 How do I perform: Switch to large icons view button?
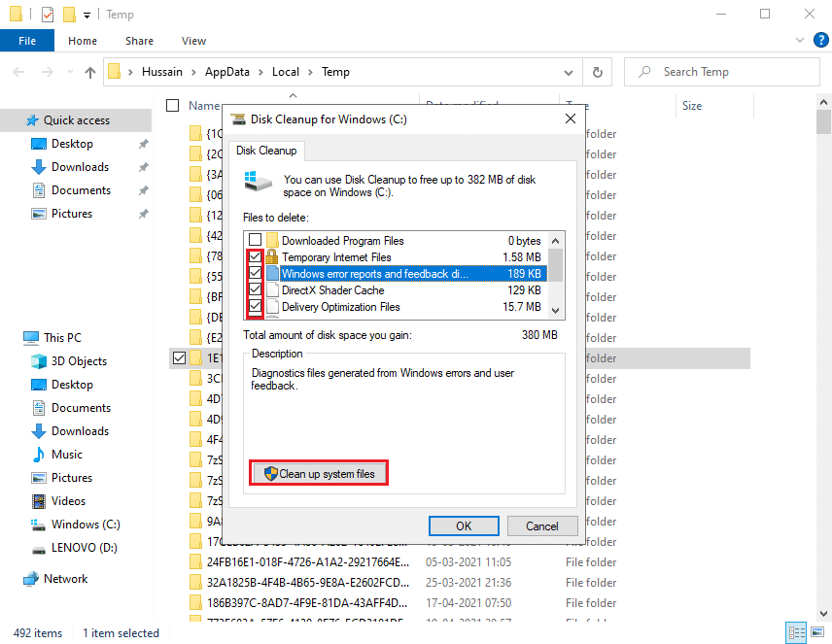tap(815, 632)
